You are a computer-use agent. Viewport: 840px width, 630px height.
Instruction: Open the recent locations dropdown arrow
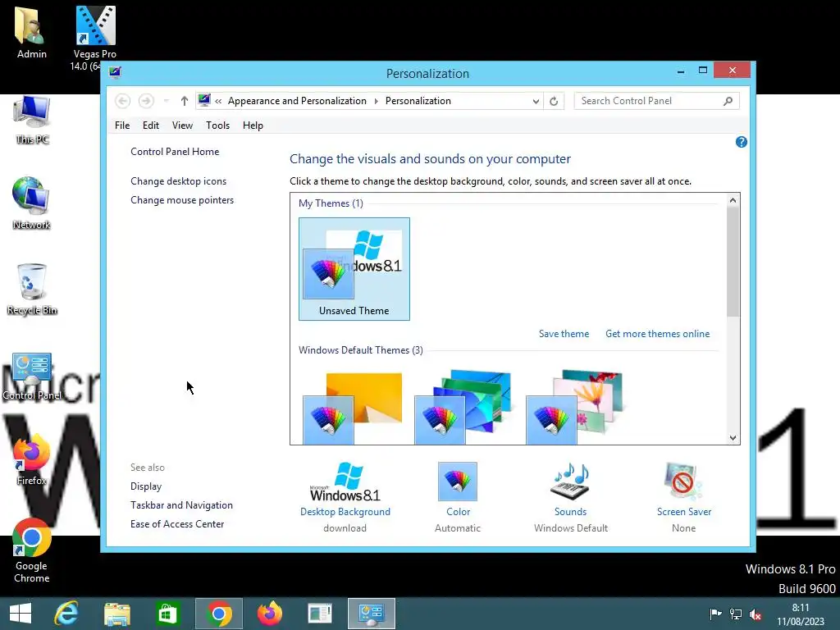click(x=166, y=101)
